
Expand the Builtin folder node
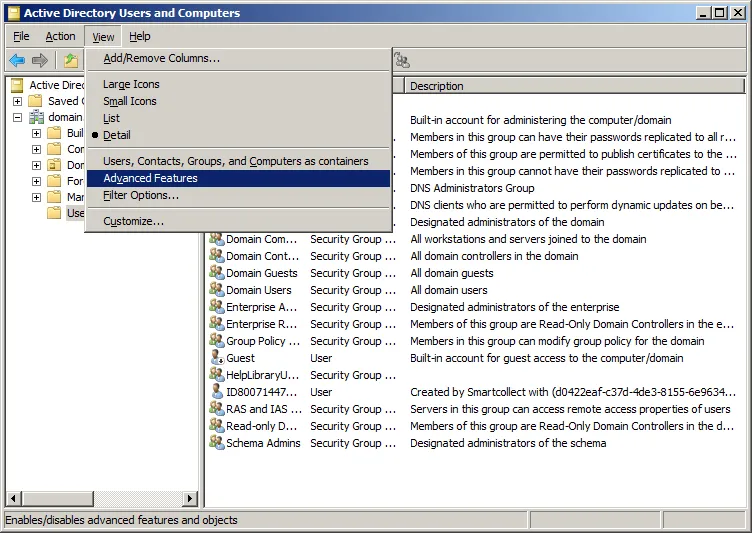[36, 133]
